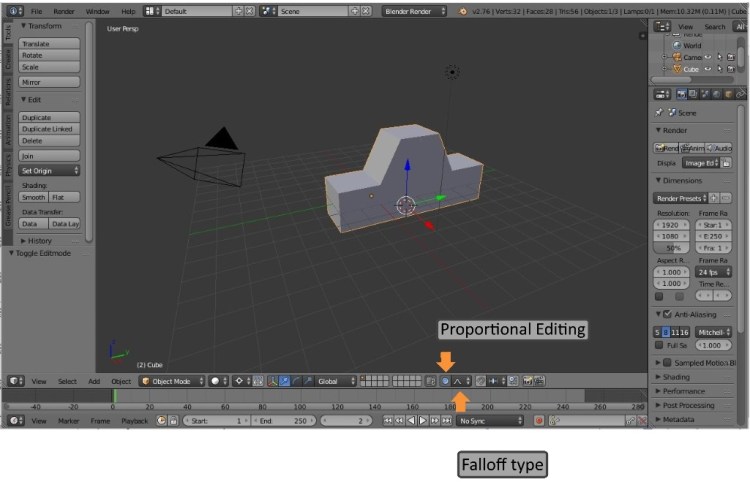
Task: Open the Set Origin dropdown
Action: point(49,170)
